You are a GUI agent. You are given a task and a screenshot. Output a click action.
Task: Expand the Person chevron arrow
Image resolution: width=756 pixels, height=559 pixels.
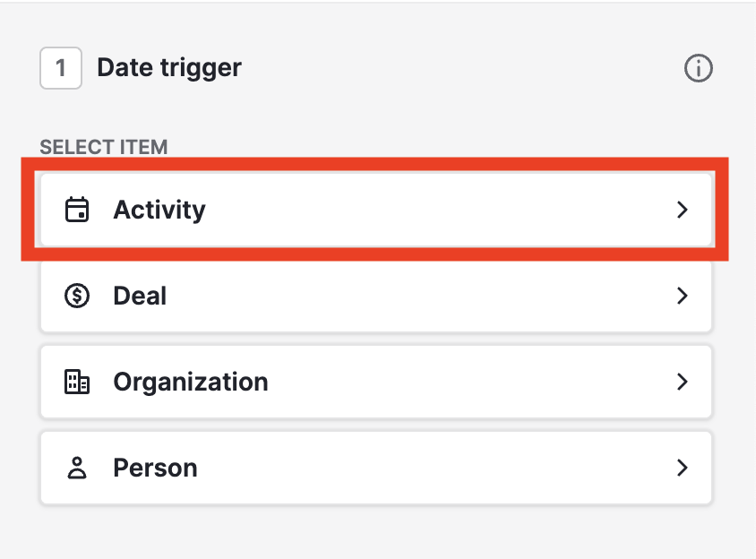pos(683,468)
